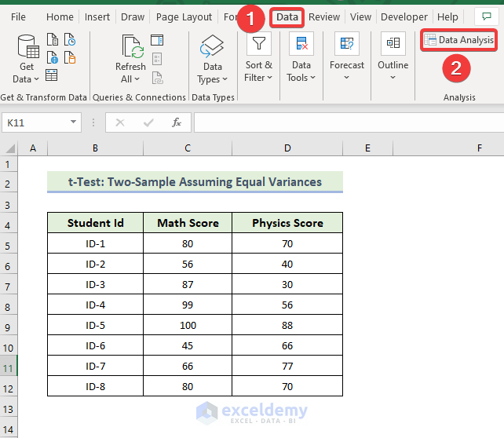Click the Comments speech bubble icon
Image resolution: width=504 pixels, height=438 pixels.
tap(487, 16)
